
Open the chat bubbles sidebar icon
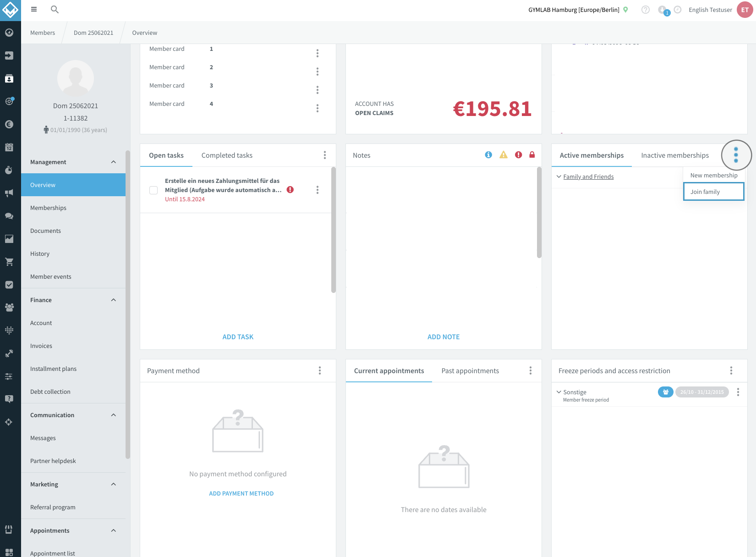point(9,216)
